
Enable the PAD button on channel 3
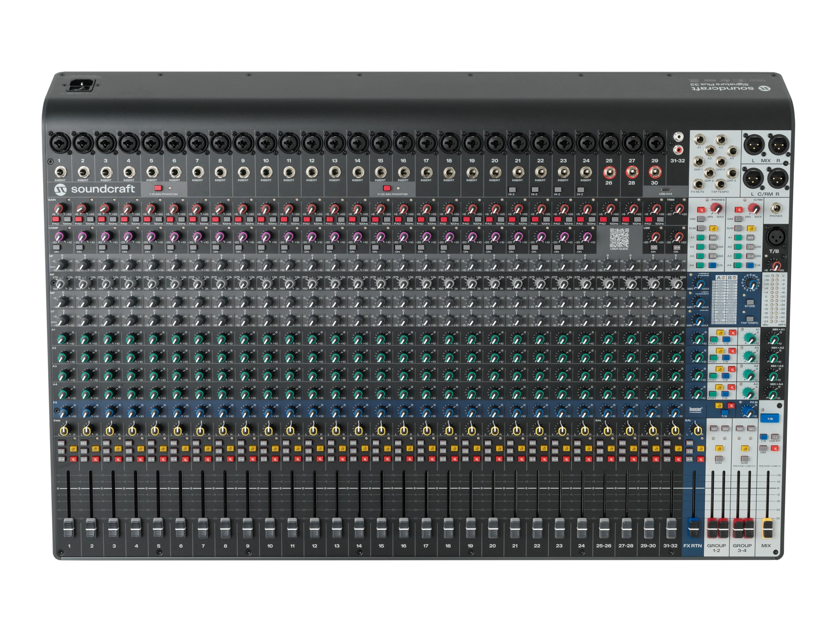click(101, 219)
